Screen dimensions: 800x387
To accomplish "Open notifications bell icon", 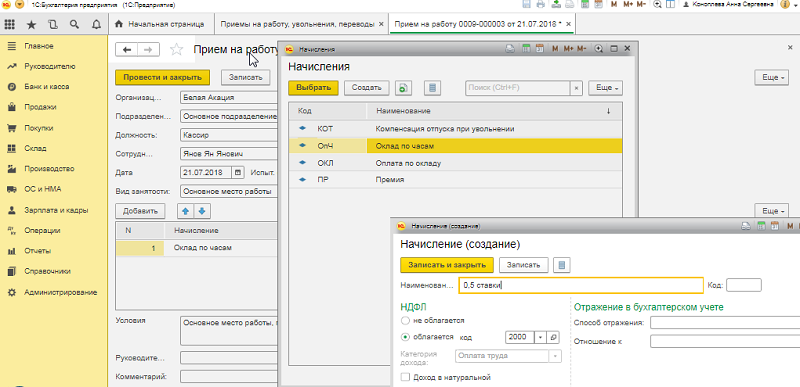I will click(x=96, y=24).
